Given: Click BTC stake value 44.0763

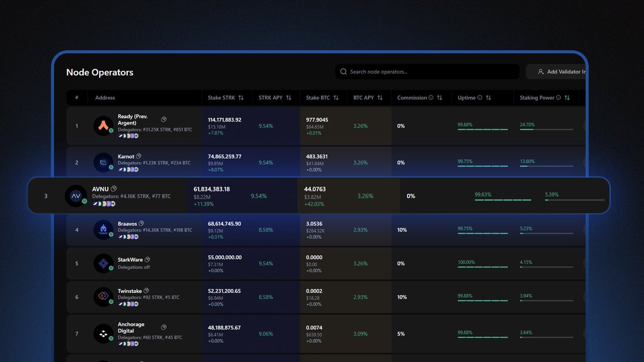Looking at the screenshot, I should pyautogui.click(x=315, y=189).
